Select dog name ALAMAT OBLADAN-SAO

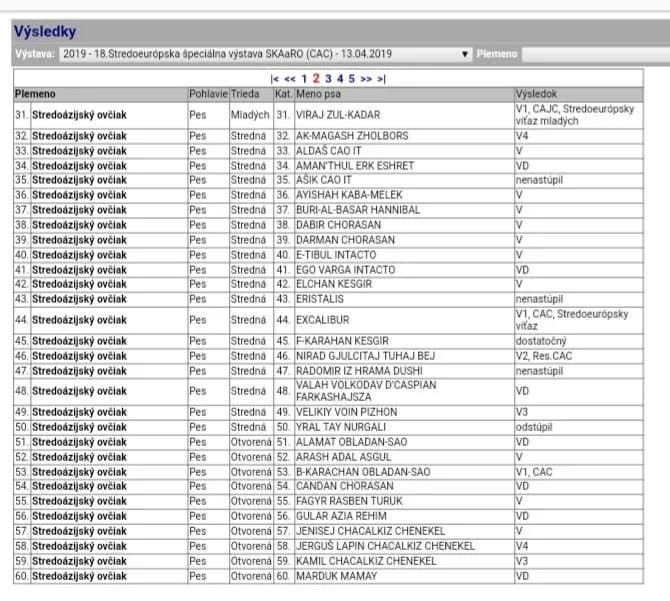pos(352,442)
